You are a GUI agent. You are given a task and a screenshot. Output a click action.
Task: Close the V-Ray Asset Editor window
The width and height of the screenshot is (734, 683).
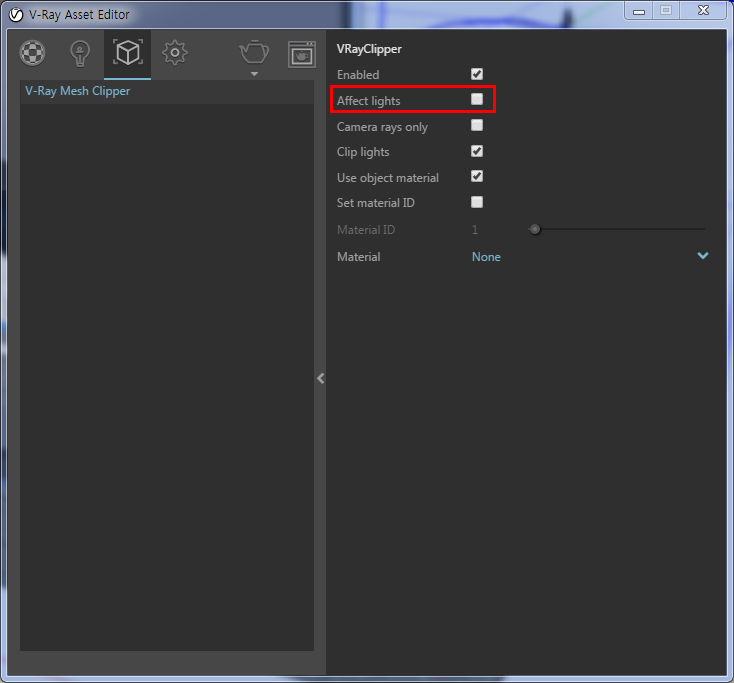pyautogui.click(x=703, y=10)
